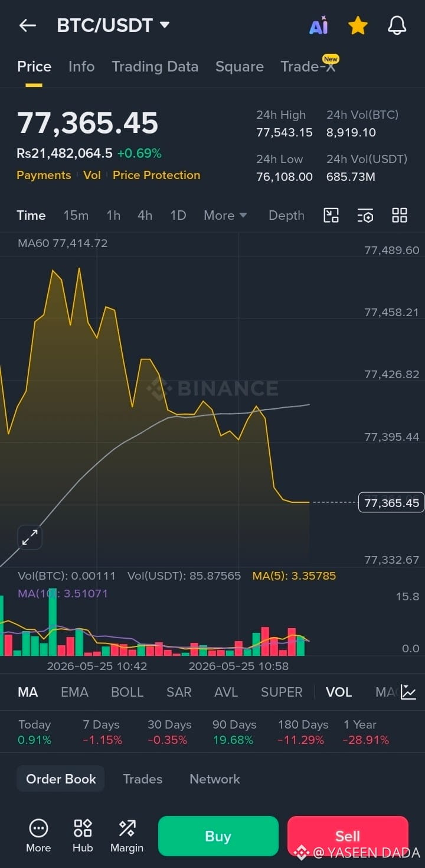Toggle the VOL sub-indicator
Viewport: 425px width, 868px height.
click(339, 692)
